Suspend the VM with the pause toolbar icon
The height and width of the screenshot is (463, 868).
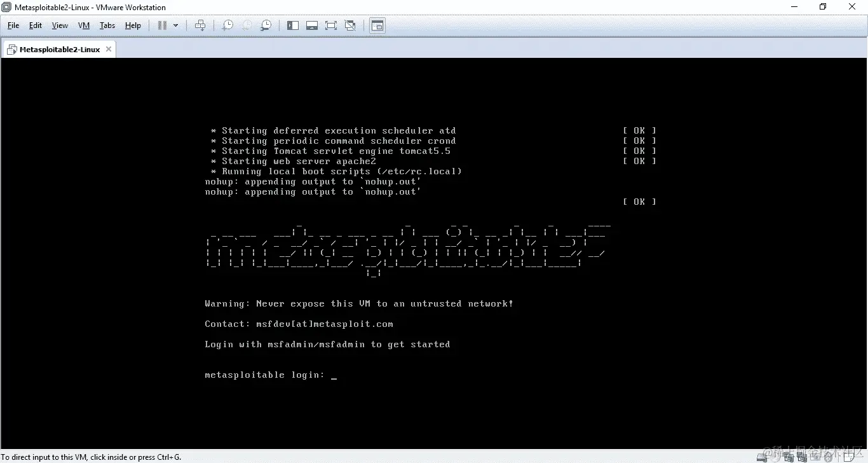pyautogui.click(x=162, y=25)
